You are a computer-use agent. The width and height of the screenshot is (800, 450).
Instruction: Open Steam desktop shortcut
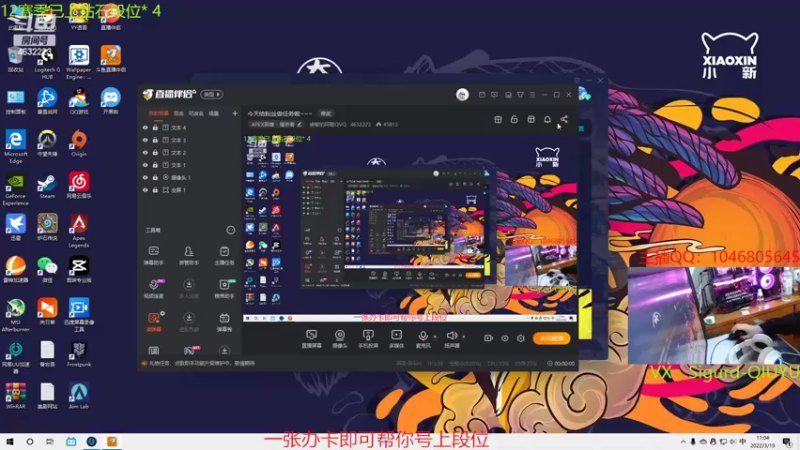[x=47, y=186]
